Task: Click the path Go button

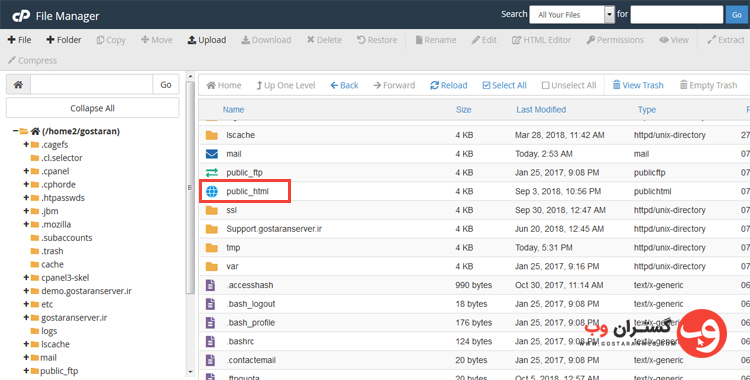Action: click(x=166, y=85)
